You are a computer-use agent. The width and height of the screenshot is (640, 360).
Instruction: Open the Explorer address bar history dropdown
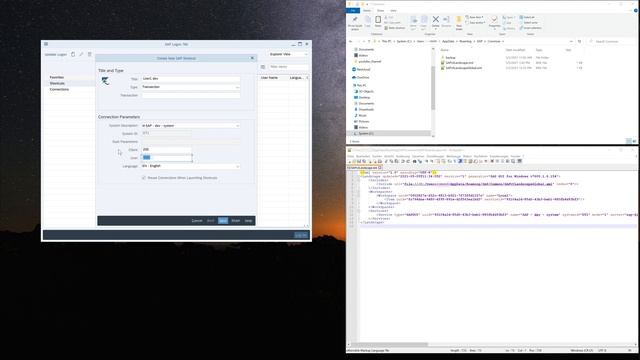tap(571, 41)
